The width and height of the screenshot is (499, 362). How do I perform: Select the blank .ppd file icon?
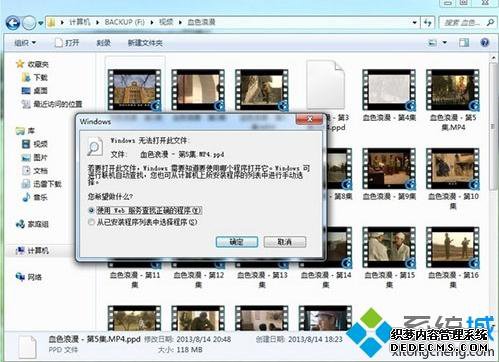[325, 85]
